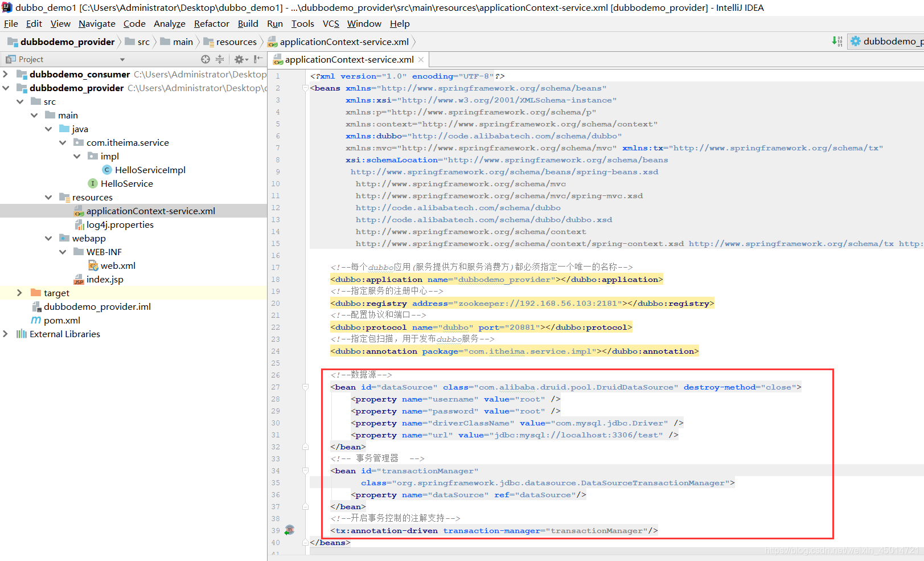This screenshot has width=924, height=561.
Task: Expand the target folder in tree
Action: pyautogui.click(x=20, y=293)
